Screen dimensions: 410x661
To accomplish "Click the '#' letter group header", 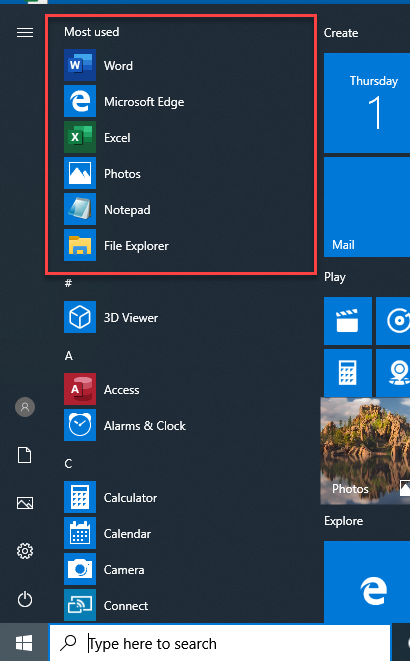I will (x=68, y=283).
